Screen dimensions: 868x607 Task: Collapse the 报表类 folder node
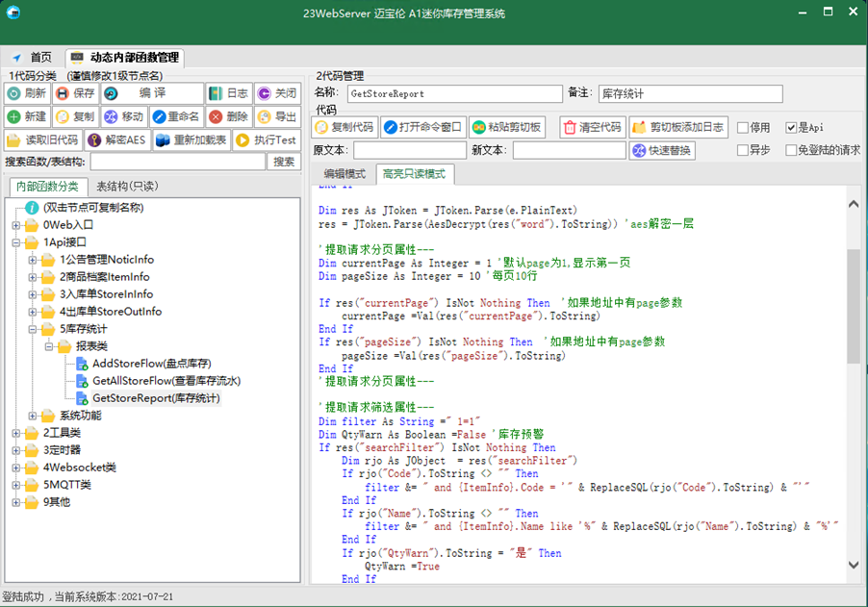coord(49,346)
